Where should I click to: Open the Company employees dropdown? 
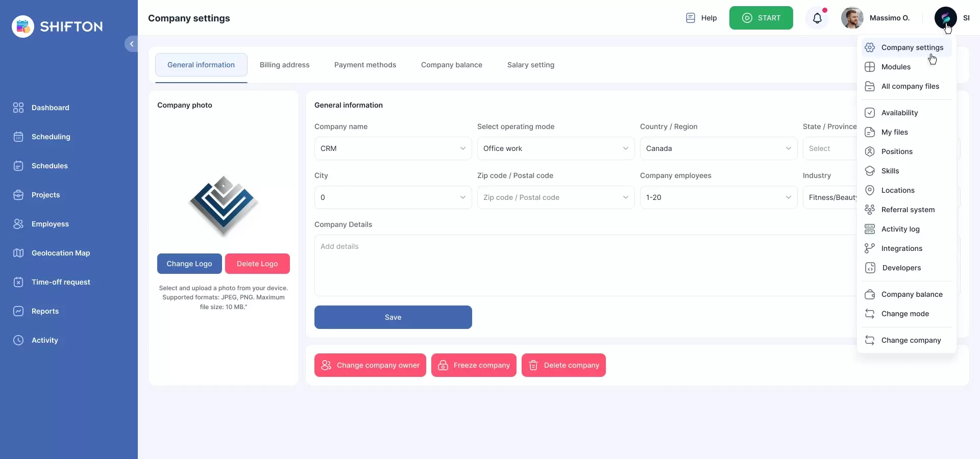718,197
